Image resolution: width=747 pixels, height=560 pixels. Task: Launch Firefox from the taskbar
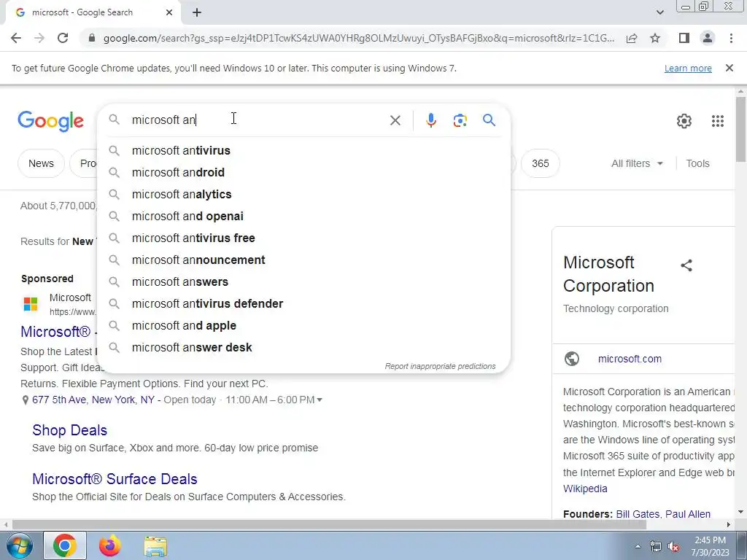pos(109,545)
